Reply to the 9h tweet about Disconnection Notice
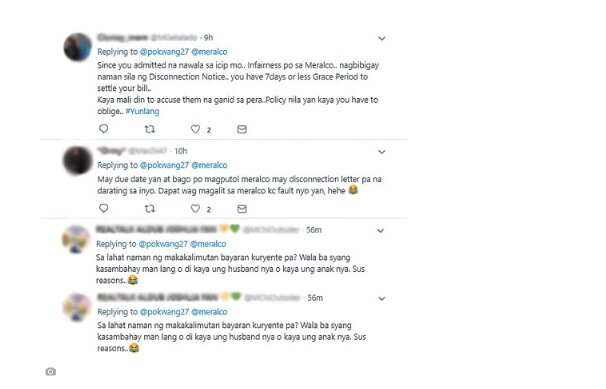The image size is (606, 389). 104,129
